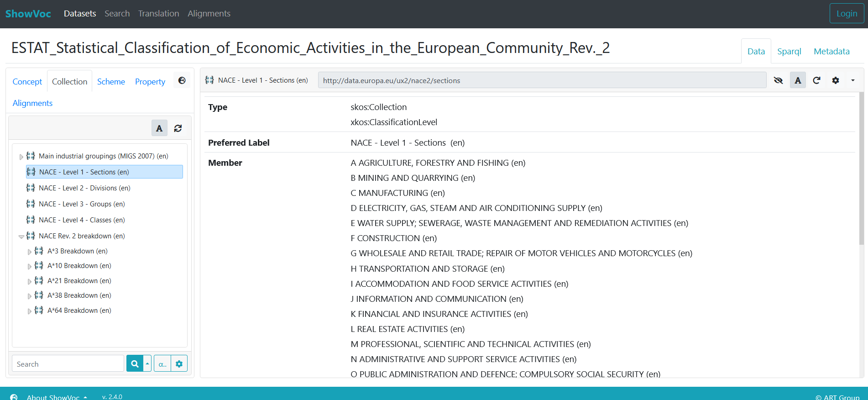Switch to the Property tab
Image resolution: width=868 pixels, height=400 pixels.
tap(150, 81)
